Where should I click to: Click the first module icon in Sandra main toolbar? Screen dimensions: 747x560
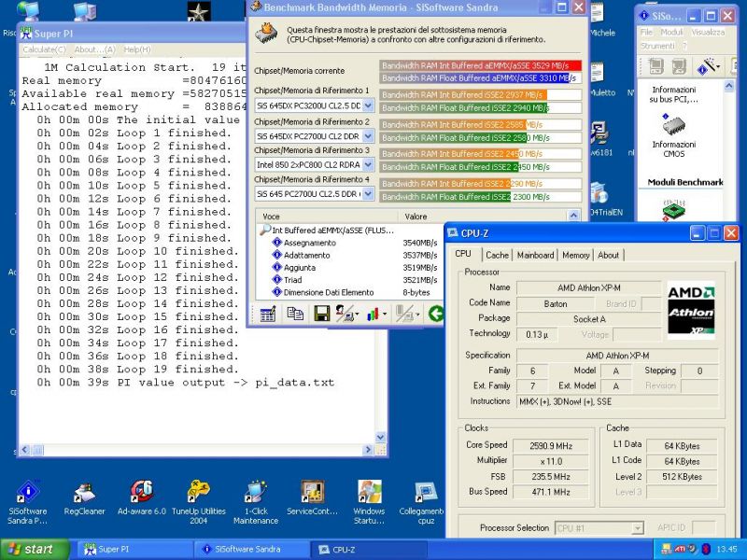point(656,66)
